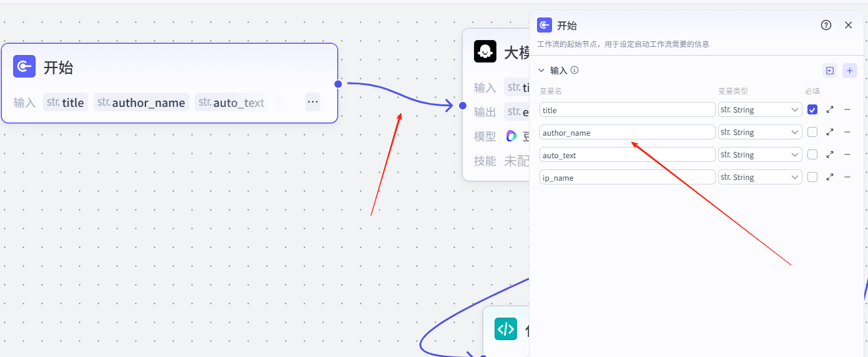Click the 开始 node icon on canvas

coord(24,66)
